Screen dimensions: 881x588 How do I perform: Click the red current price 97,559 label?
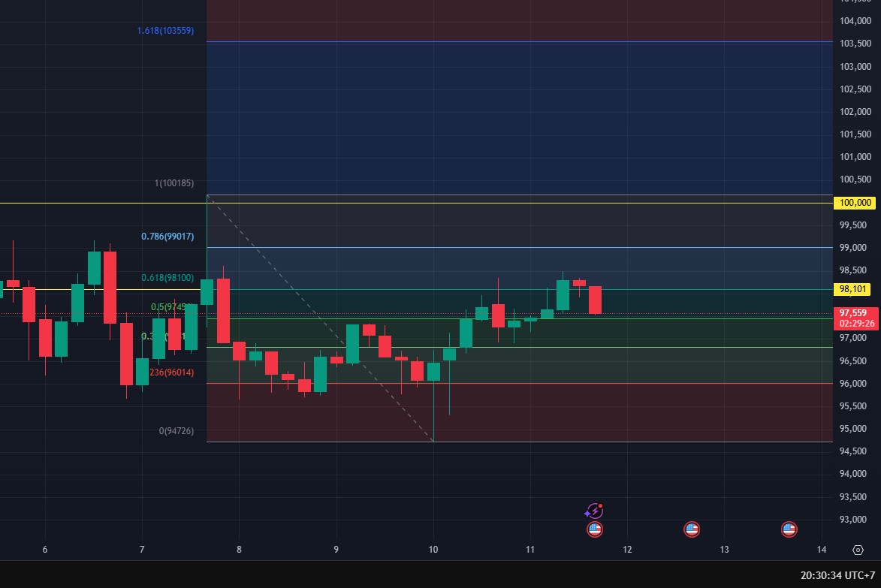855,313
